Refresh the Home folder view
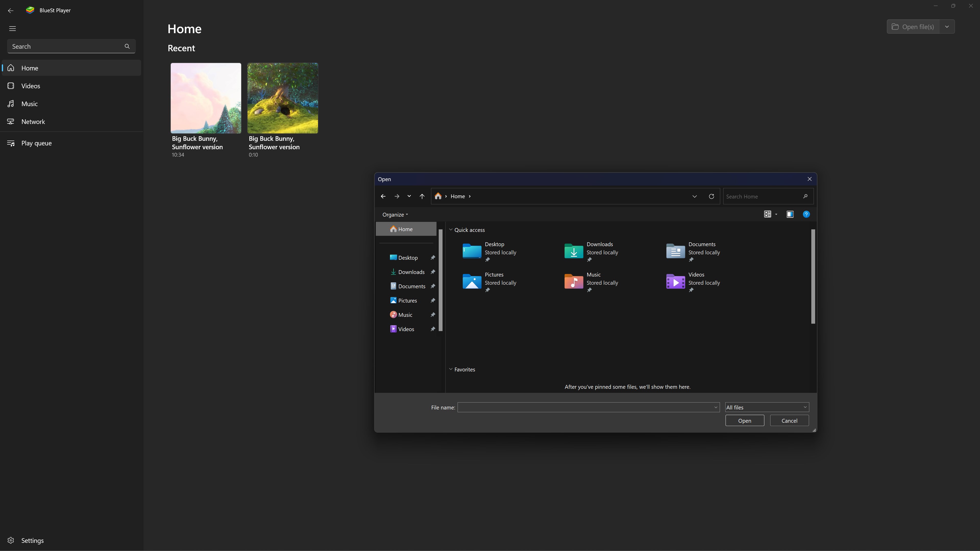Image resolution: width=980 pixels, height=551 pixels. point(711,196)
